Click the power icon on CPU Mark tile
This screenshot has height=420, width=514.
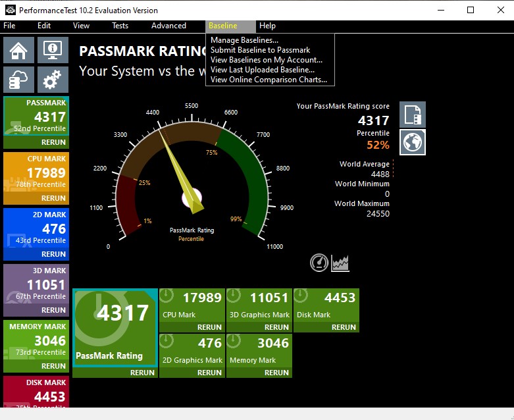167,296
